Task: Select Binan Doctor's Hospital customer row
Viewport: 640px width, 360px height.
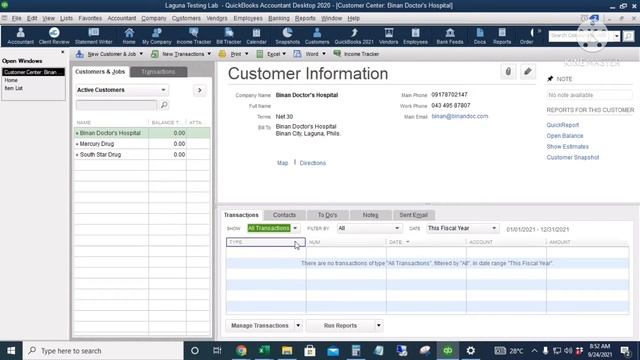Action: [142, 133]
